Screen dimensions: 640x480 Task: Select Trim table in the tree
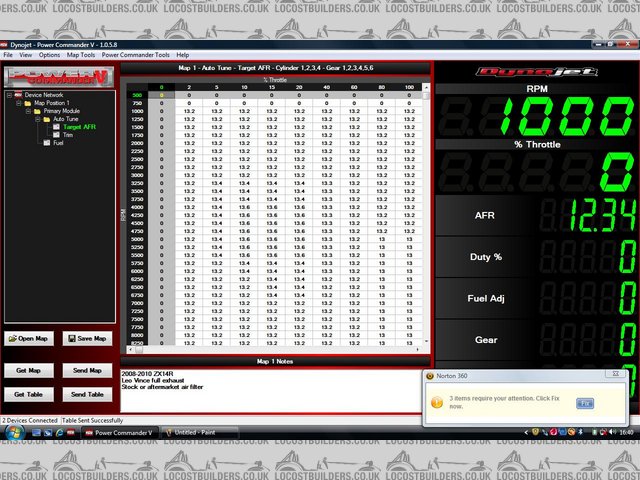coord(68,135)
